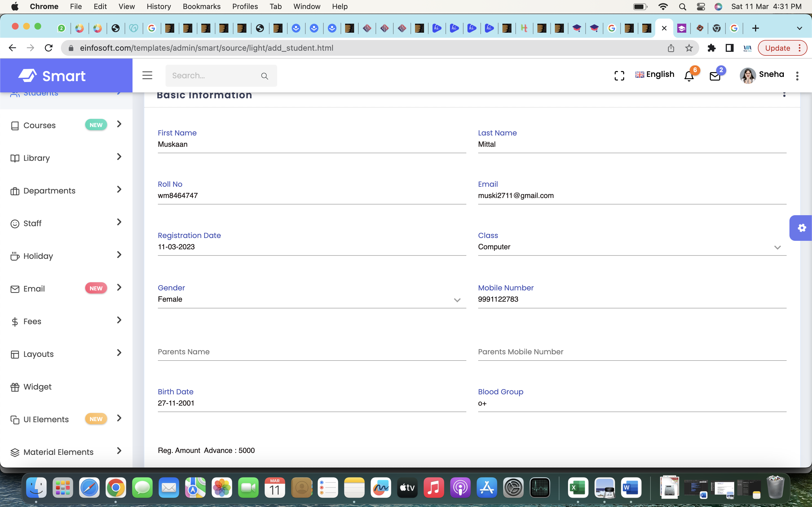Open the notifications bell icon
This screenshot has width=812, height=507.
[x=689, y=76]
